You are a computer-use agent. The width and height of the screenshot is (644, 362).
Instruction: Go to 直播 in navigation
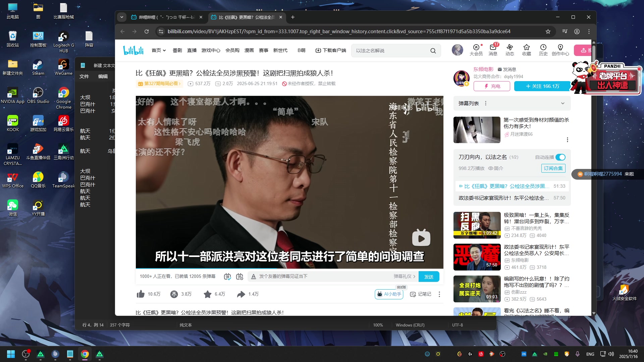point(192,50)
